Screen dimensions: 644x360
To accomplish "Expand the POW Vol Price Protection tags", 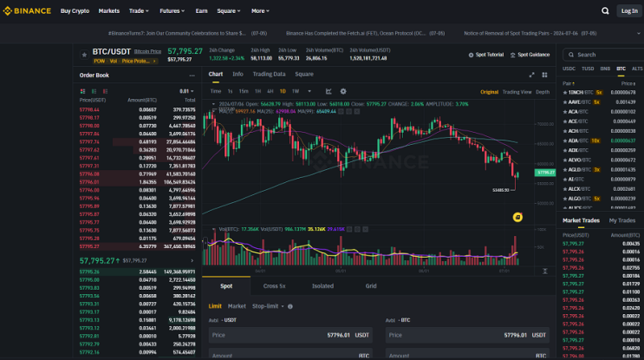I will [125, 62].
